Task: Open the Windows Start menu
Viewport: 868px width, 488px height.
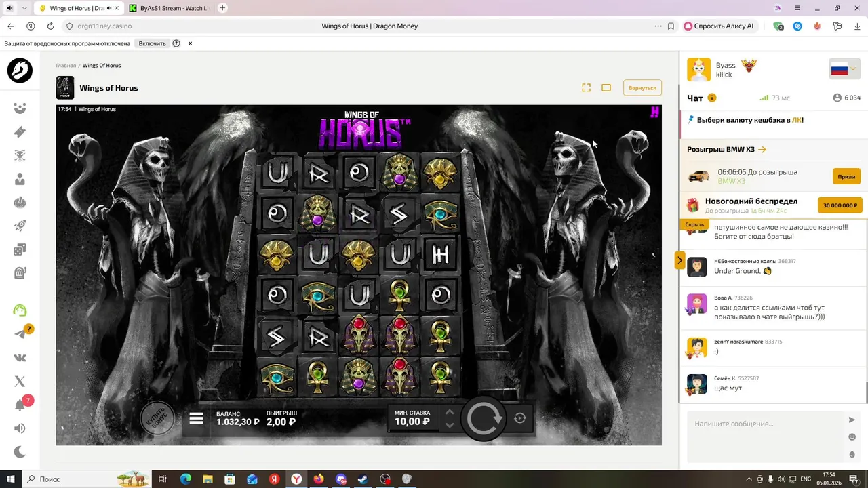Action: click(x=10, y=479)
